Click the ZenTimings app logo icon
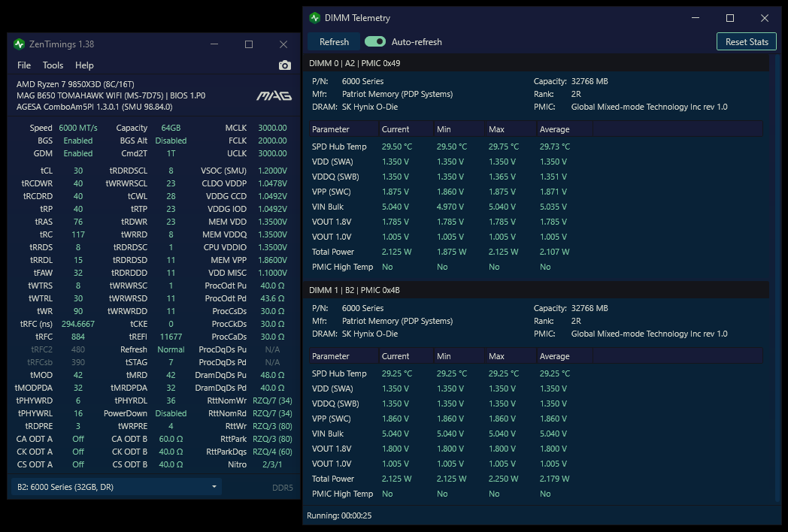The width and height of the screenshot is (788, 532). pos(19,44)
